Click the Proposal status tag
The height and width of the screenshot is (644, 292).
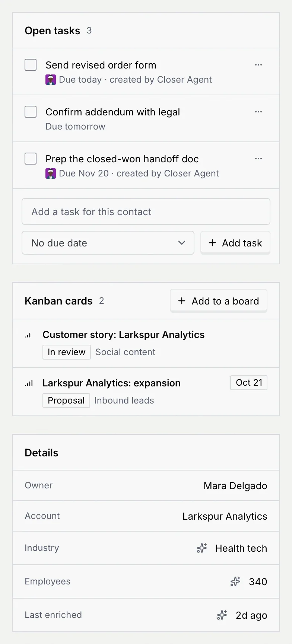[x=66, y=401]
